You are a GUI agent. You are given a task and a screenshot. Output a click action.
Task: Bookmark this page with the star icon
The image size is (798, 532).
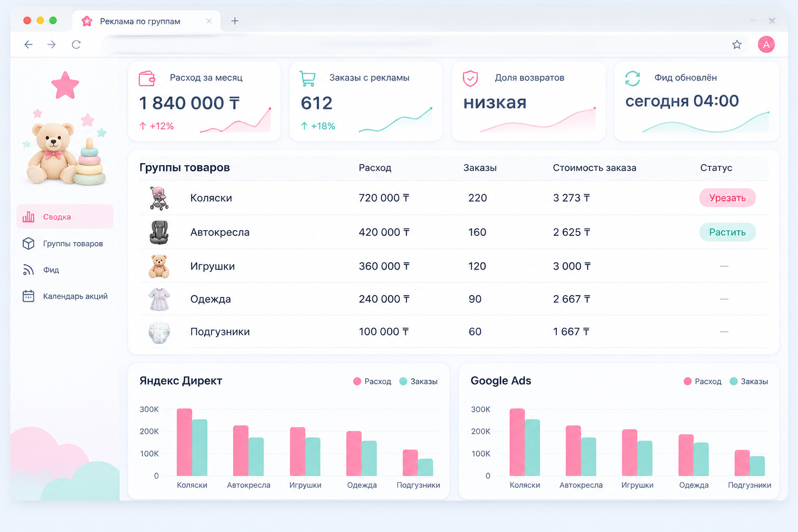[737, 45]
